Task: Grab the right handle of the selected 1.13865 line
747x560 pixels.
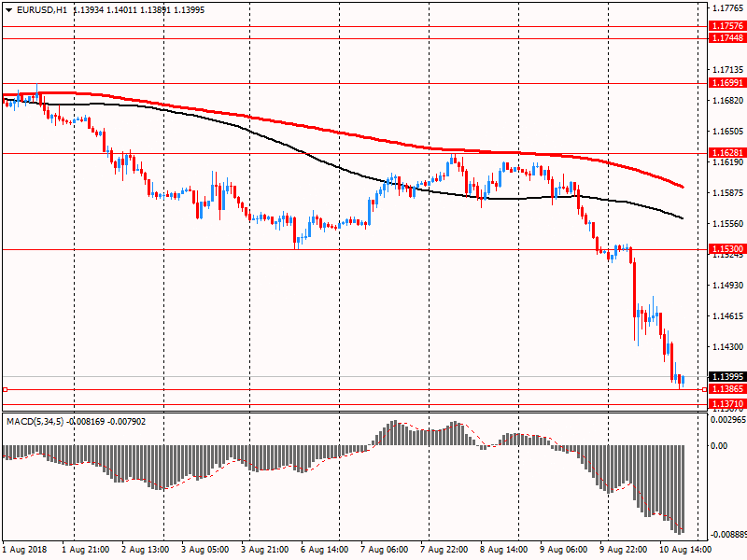Action: click(705, 389)
